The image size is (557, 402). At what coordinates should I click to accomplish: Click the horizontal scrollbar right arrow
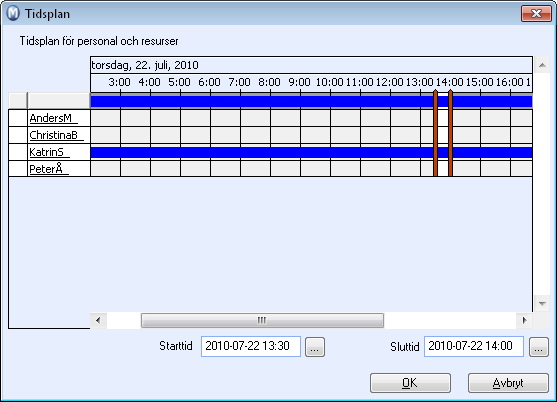524,321
